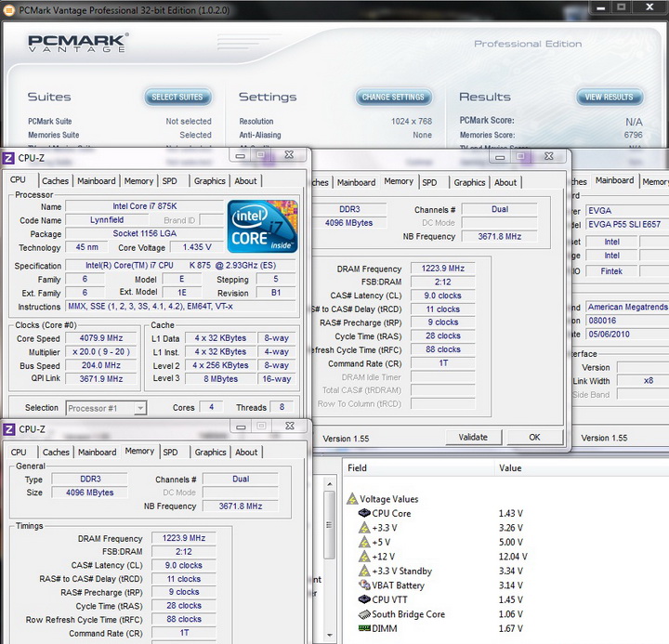The height and width of the screenshot is (644, 669).
Task: Select the Voltage Values warning icon
Action: click(x=352, y=498)
